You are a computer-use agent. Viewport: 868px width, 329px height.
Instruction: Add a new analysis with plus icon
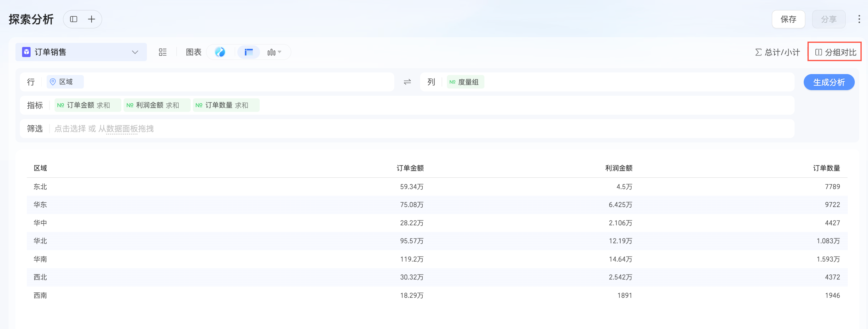point(91,19)
